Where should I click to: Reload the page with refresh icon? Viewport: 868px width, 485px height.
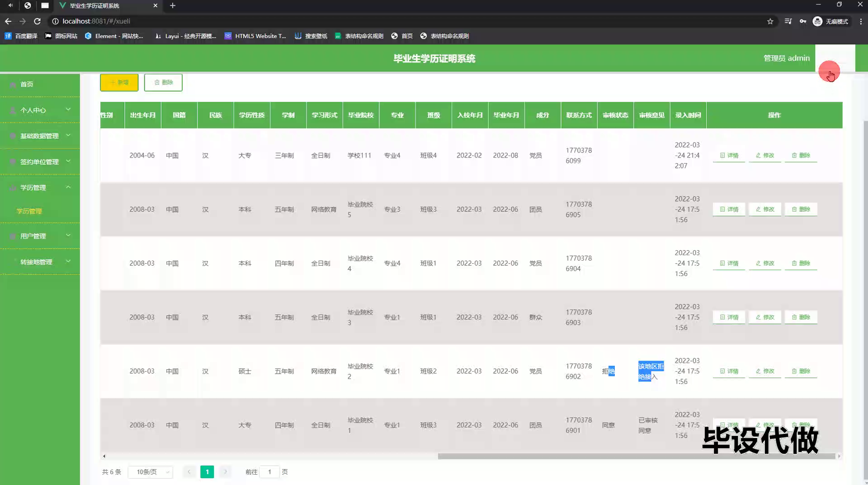(x=38, y=21)
